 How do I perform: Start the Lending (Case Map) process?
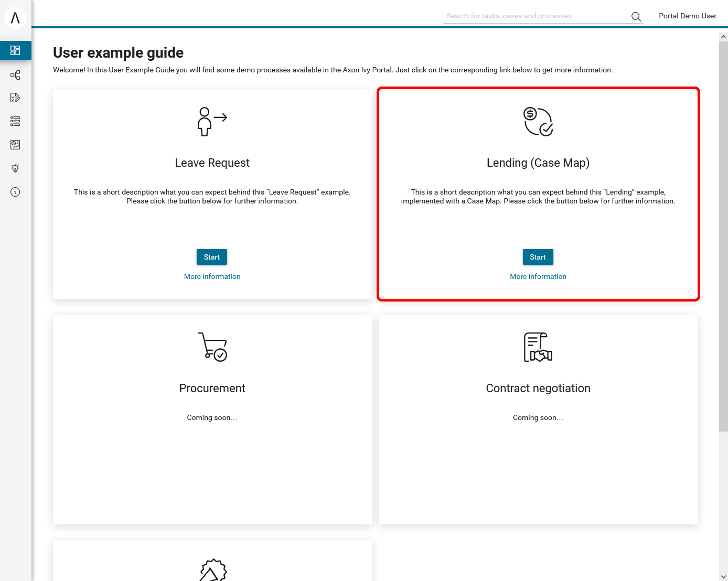coord(538,257)
